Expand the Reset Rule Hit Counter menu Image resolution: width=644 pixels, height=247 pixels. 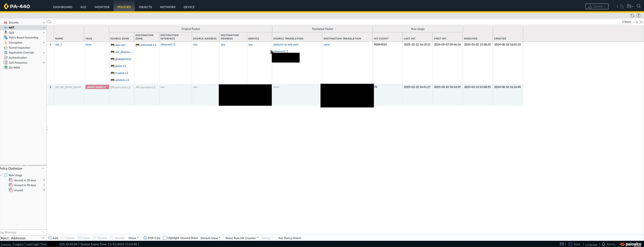pos(242,238)
